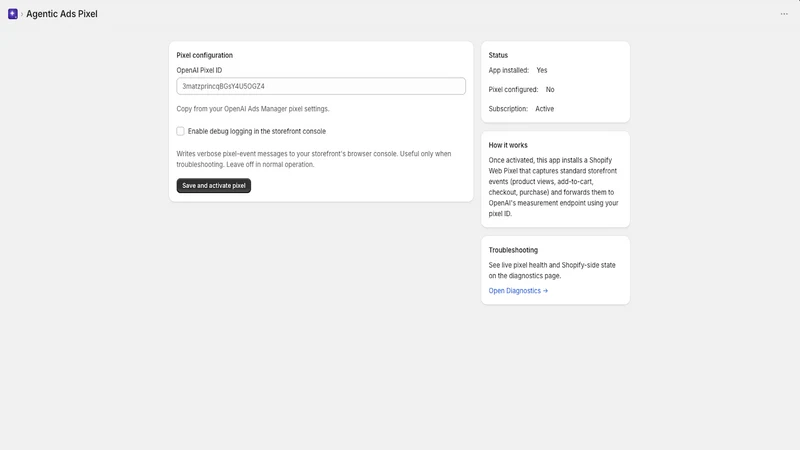The image size is (800, 450).
Task: Click Save and activate pixel button
Action: (x=214, y=186)
